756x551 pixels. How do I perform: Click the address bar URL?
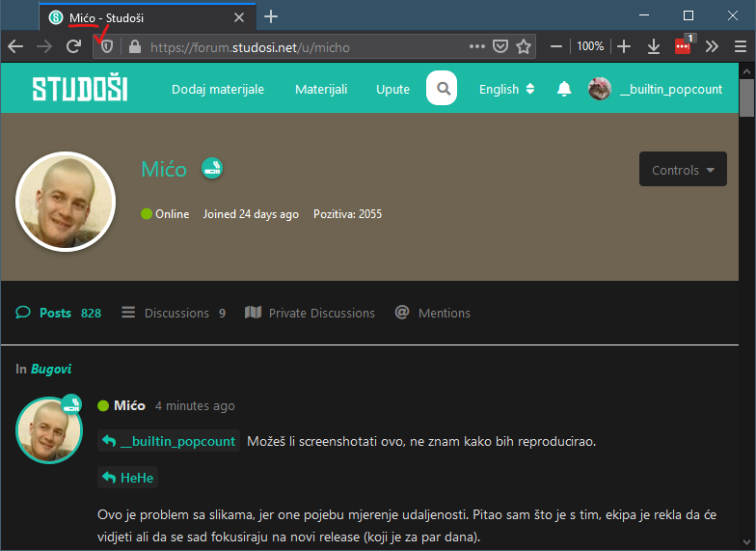pyautogui.click(x=251, y=47)
